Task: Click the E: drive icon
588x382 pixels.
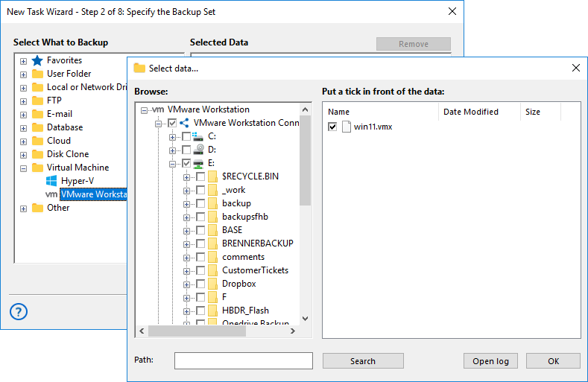Action: pos(198,163)
